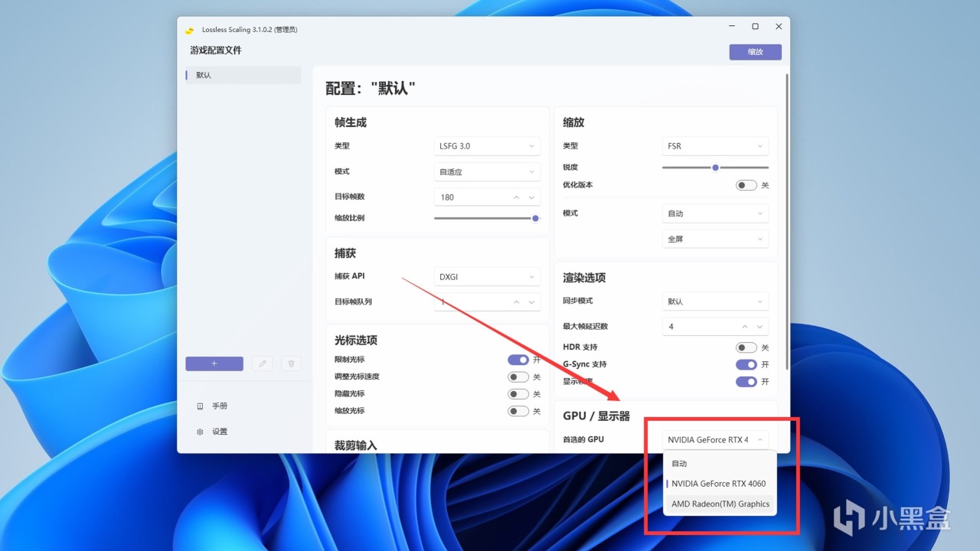Turn off the switch directly beneath G-Sync 支持
This screenshot has height=551, width=980.
tap(746, 381)
